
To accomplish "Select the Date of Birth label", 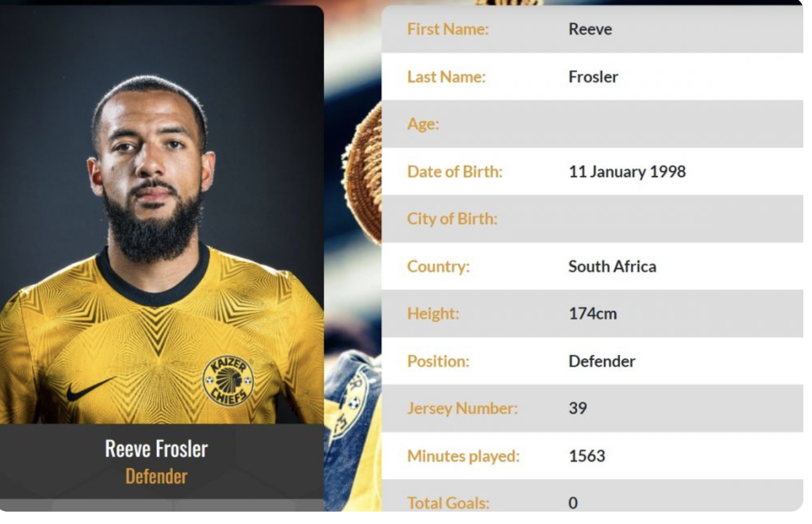I will [x=454, y=172].
